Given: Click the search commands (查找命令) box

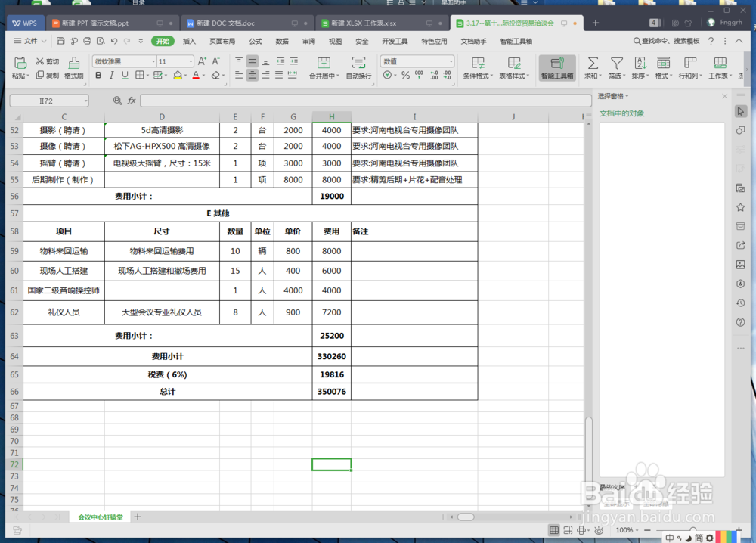Looking at the screenshot, I should 666,42.
